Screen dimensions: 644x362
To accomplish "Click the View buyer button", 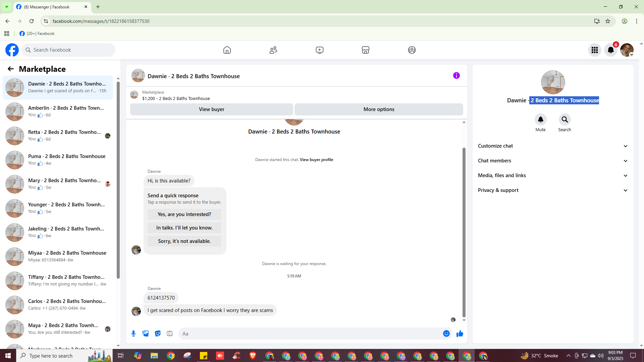I will 212,109.
